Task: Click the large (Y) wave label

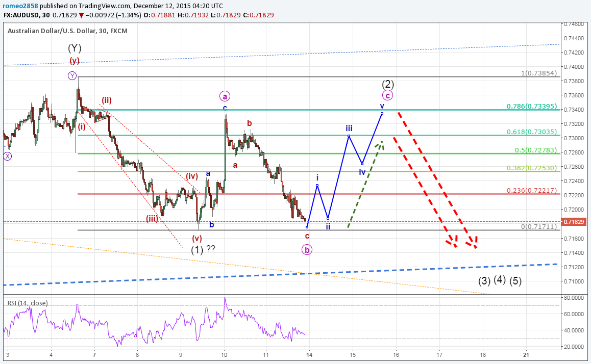Action: pos(75,48)
